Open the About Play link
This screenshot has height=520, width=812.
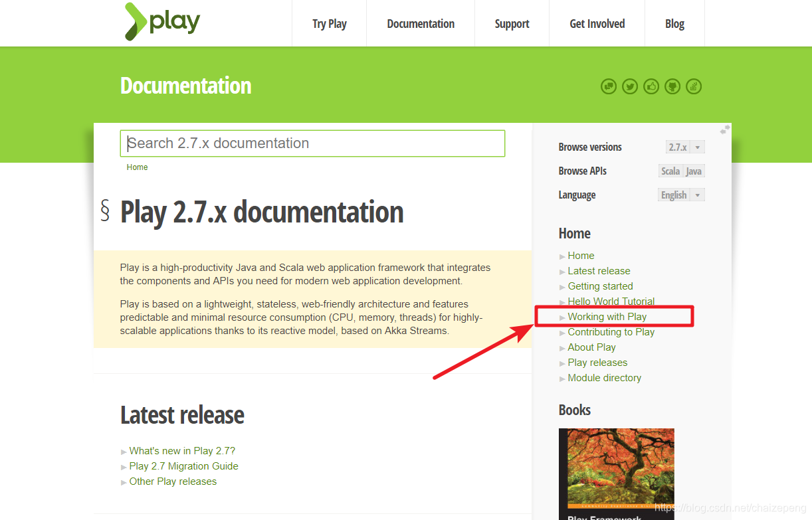point(591,347)
